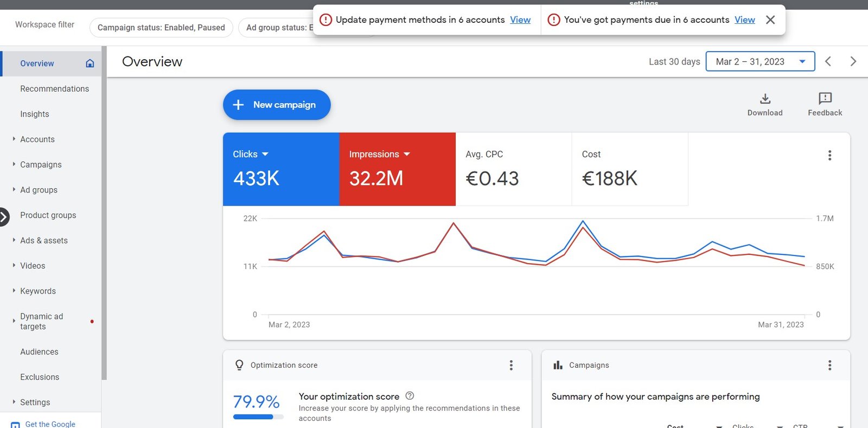Click the plus icon on New campaign
The width and height of the screenshot is (868, 428).
[238, 105]
